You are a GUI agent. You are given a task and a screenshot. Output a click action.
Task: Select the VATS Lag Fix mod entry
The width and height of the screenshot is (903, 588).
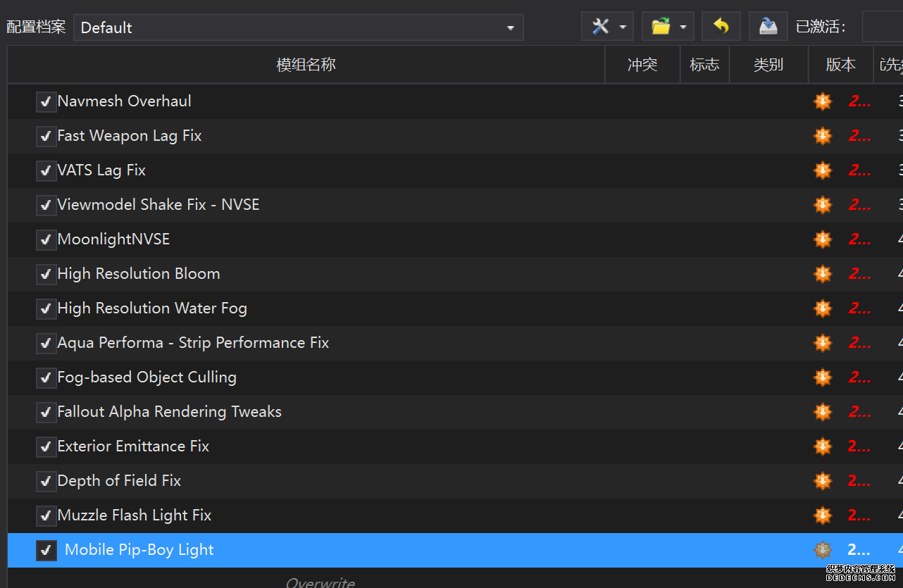tap(101, 170)
